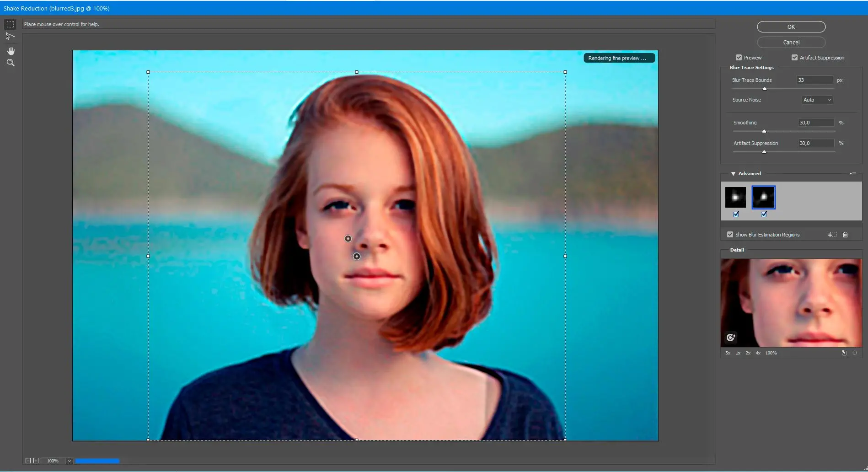Click the Cancel button

791,43
